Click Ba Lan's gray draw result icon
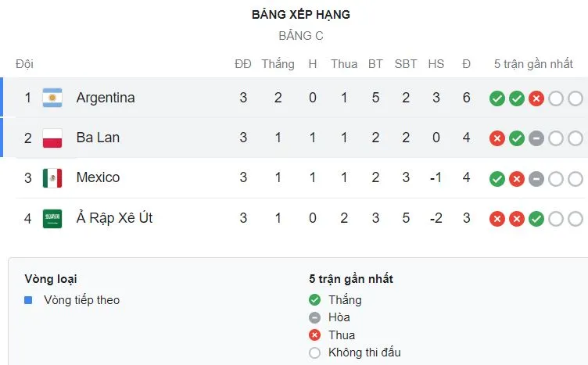The width and height of the screenshot is (588, 365). click(x=536, y=138)
